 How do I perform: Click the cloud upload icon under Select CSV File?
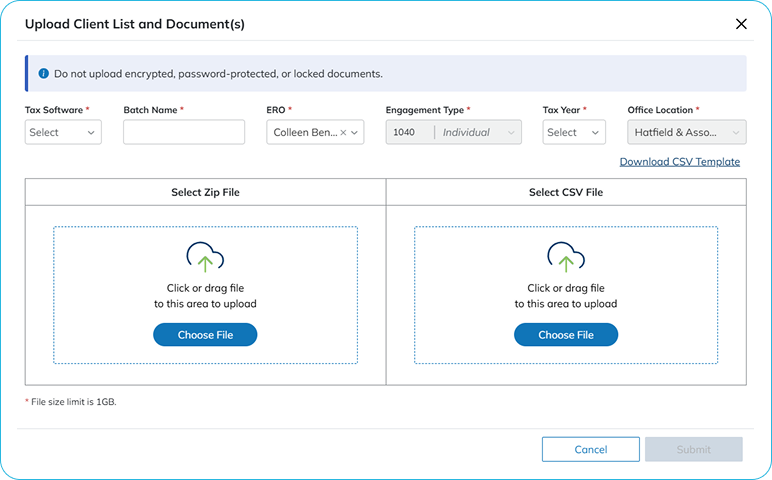(566, 258)
